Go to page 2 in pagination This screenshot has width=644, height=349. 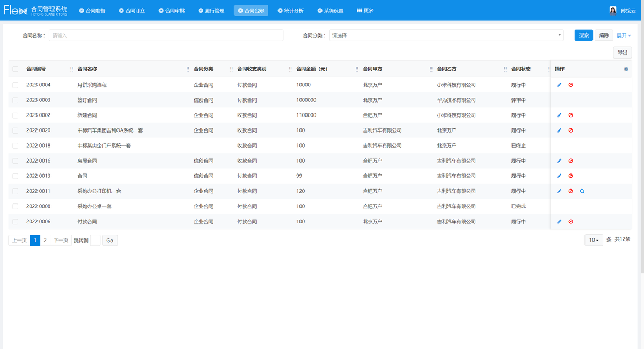45,241
